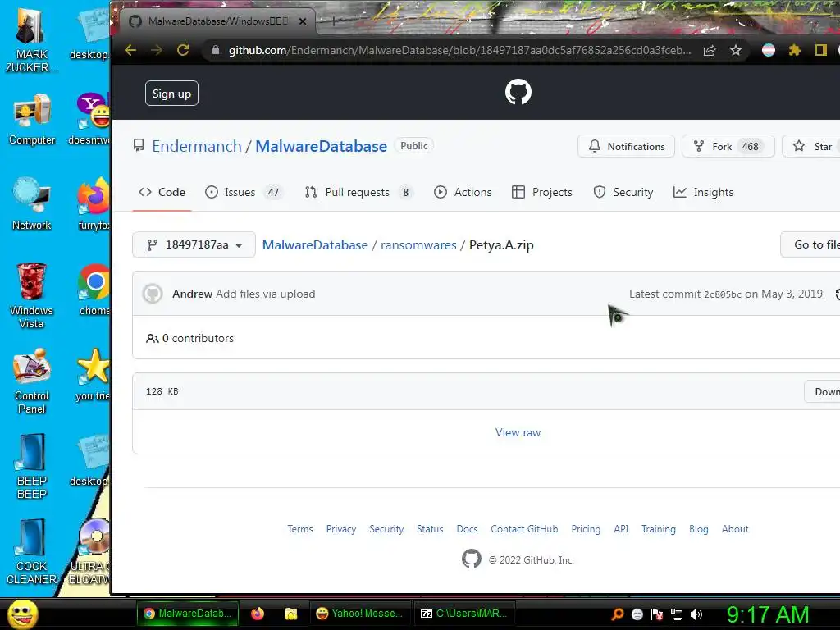The height and width of the screenshot is (630, 840).
Task: Click the GitHub Octocat logo in header
Action: (x=518, y=92)
